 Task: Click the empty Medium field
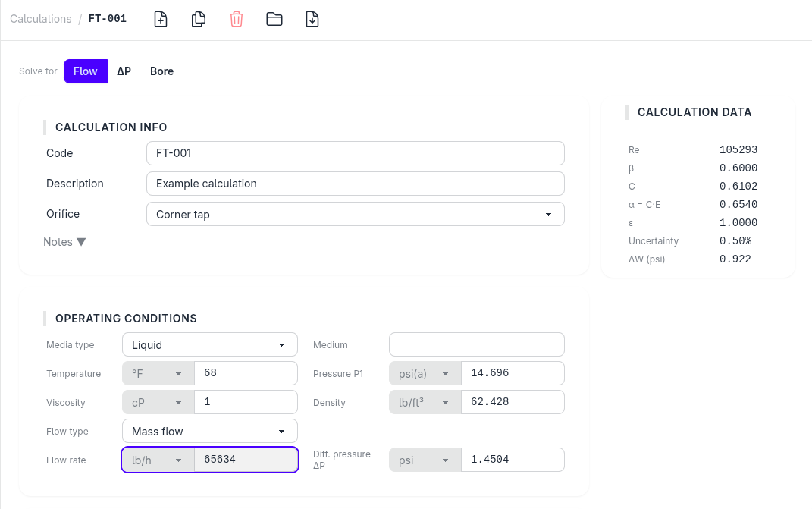476,344
